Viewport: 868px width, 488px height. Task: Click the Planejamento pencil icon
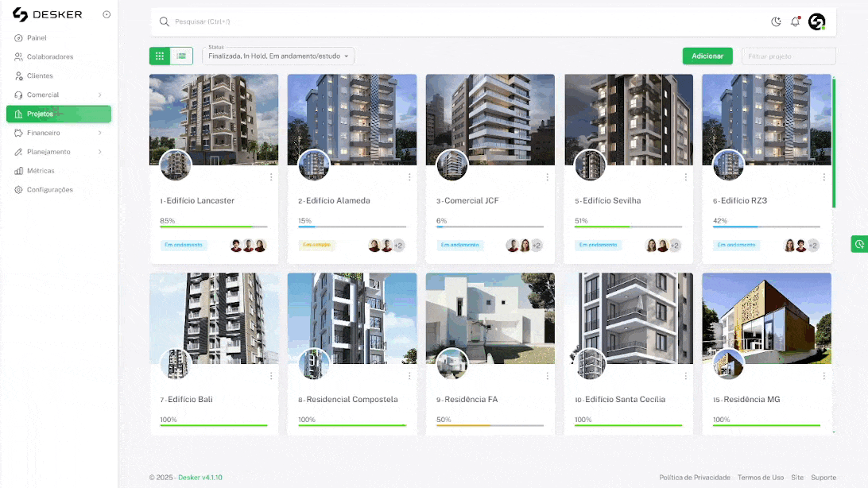pyautogui.click(x=18, y=152)
